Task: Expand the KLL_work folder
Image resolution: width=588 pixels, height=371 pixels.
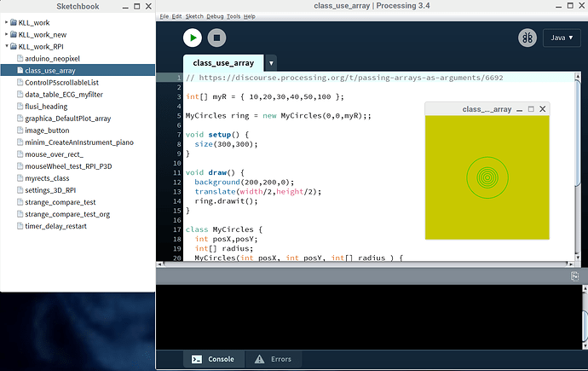Action: pyautogui.click(x=6, y=22)
